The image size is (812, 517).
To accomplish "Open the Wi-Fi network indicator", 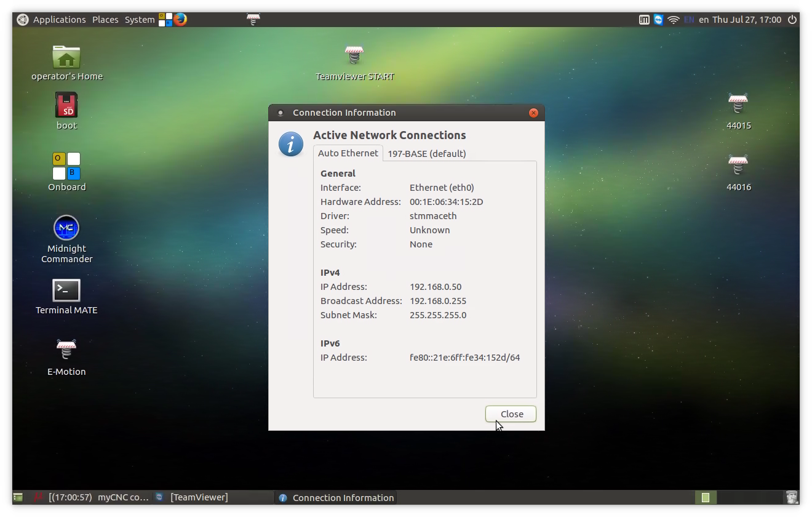I will coord(674,20).
